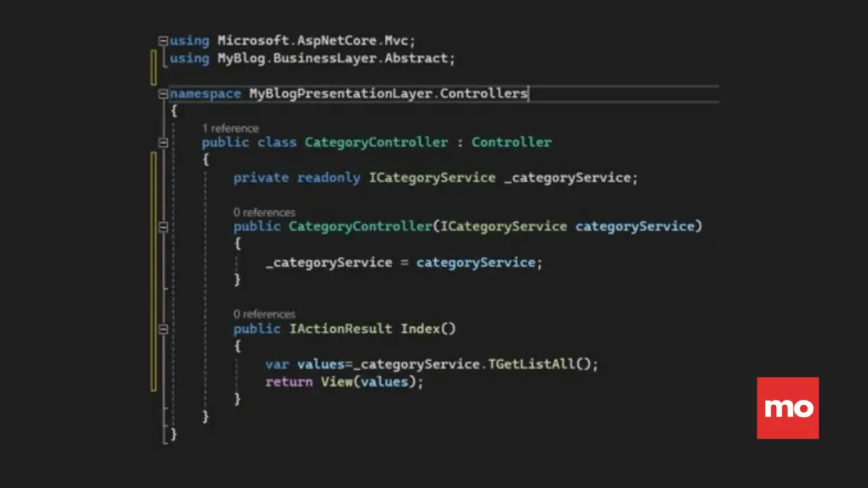
Task: Click the 'namespace' keyword
Action: click(205, 94)
